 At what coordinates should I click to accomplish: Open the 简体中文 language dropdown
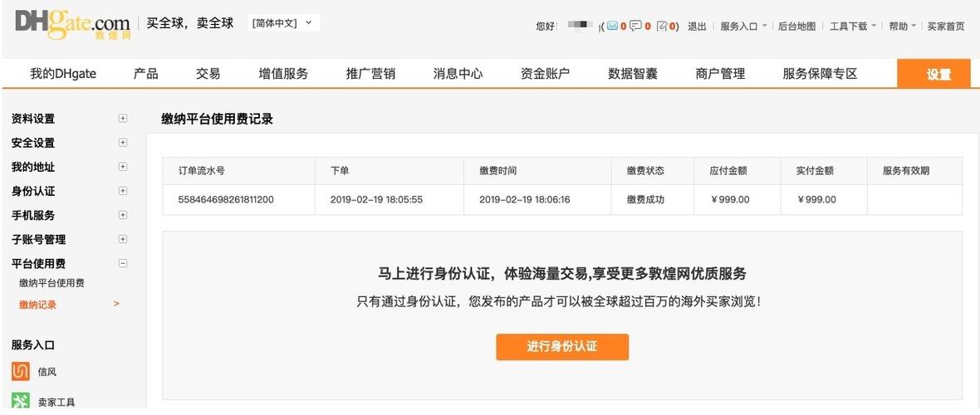[x=284, y=23]
